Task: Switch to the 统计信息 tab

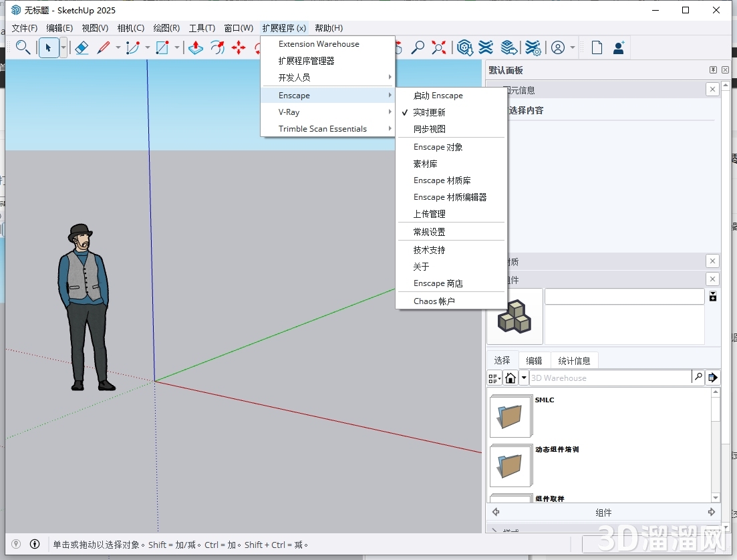Action: coord(574,361)
